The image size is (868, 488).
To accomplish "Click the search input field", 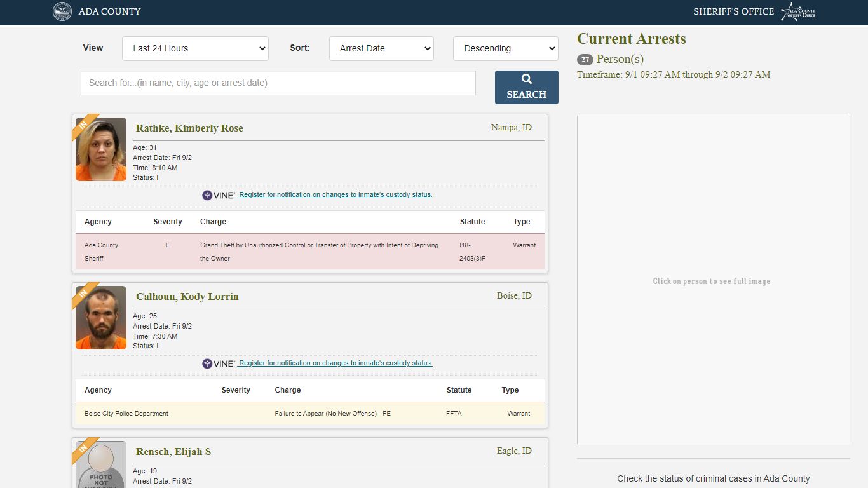I will 278,83.
